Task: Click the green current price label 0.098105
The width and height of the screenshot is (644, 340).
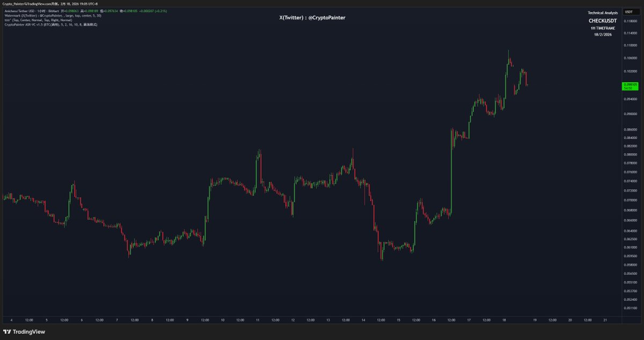Action: point(630,85)
